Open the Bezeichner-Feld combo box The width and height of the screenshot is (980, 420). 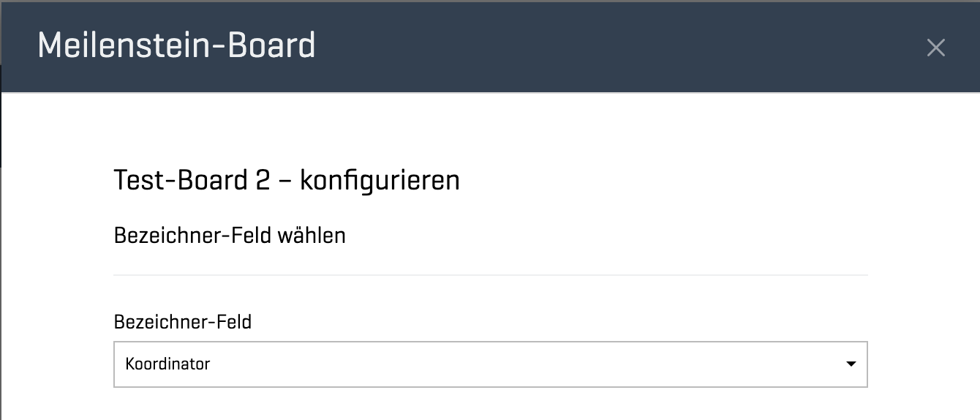[x=490, y=364]
